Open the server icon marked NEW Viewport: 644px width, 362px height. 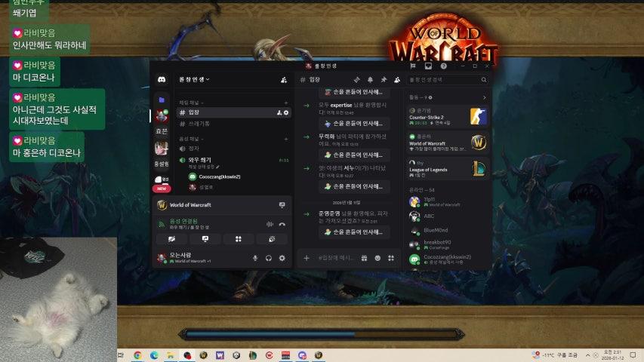tap(162, 181)
